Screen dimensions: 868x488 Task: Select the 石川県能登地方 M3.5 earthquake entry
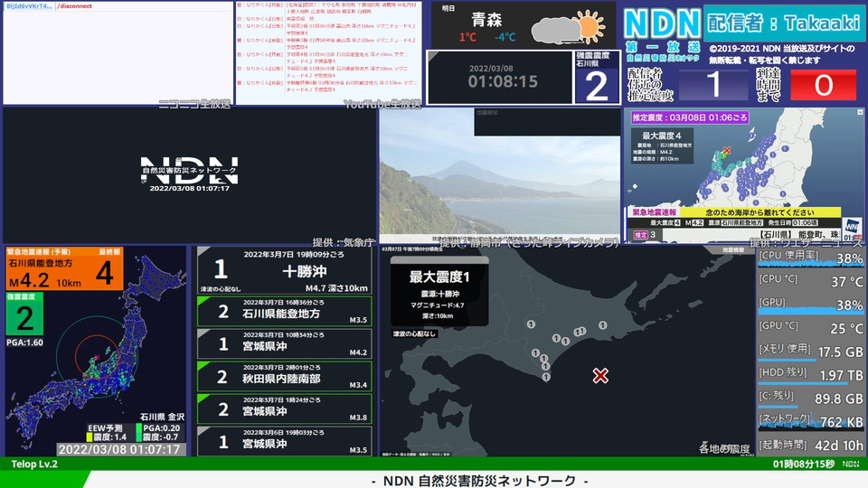[285, 312]
